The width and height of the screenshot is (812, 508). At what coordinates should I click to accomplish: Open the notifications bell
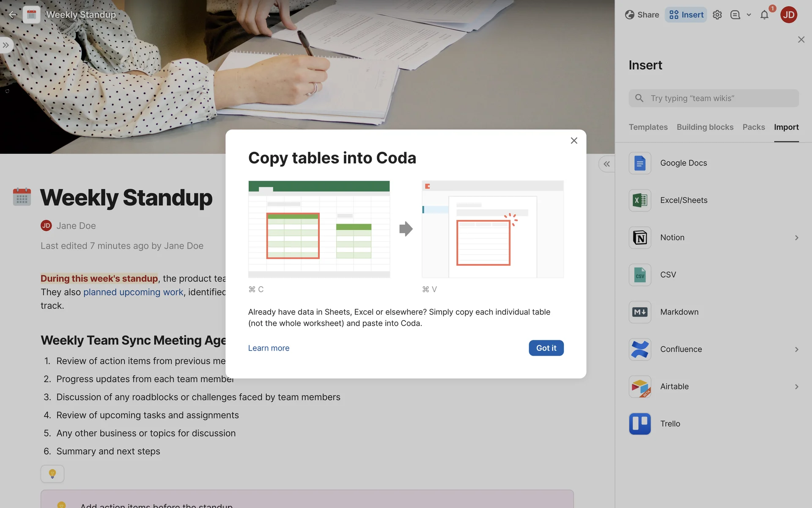[x=764, y=15]
